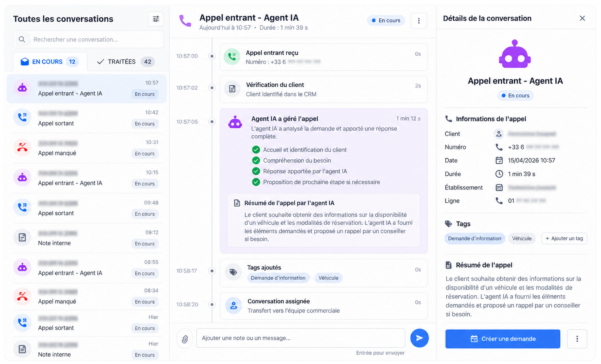Select the 08:55 Agent IA robot icon

(x=22, y=267)
